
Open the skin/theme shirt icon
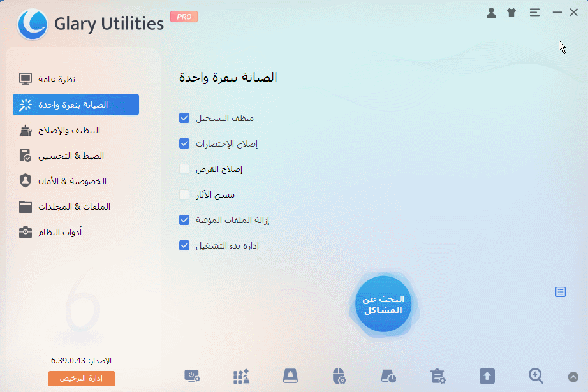point(511,13)
